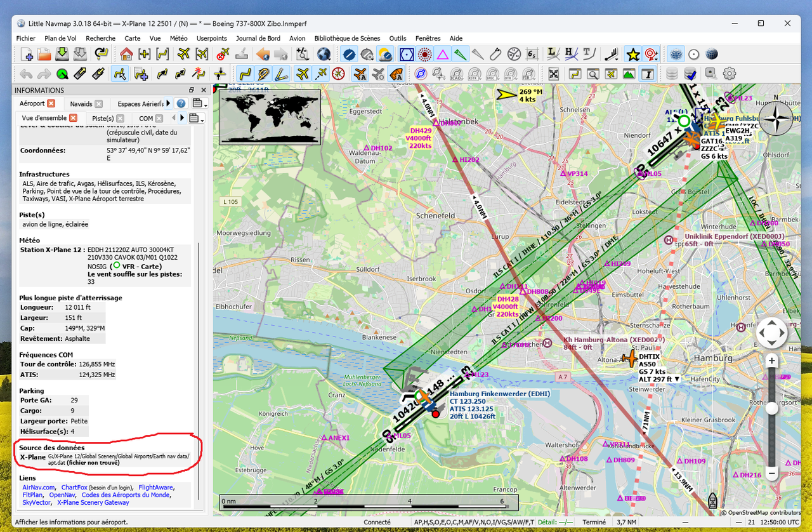Viewport: 812px width, 532px height.
Task: Click the add flight plan position icon
Action: (x=140, y=74)
